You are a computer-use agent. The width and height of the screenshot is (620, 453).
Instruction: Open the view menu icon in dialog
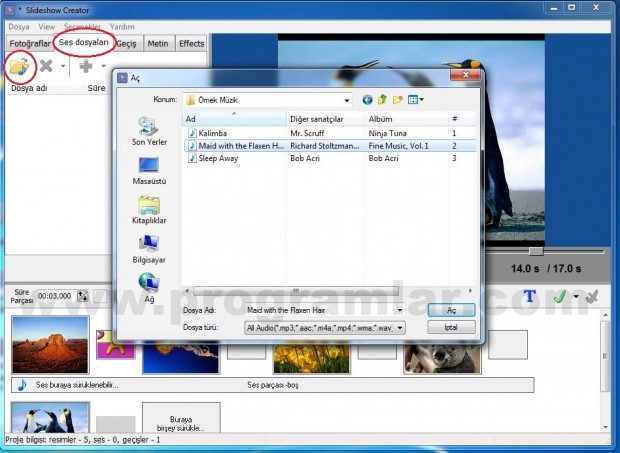point(416,100)
